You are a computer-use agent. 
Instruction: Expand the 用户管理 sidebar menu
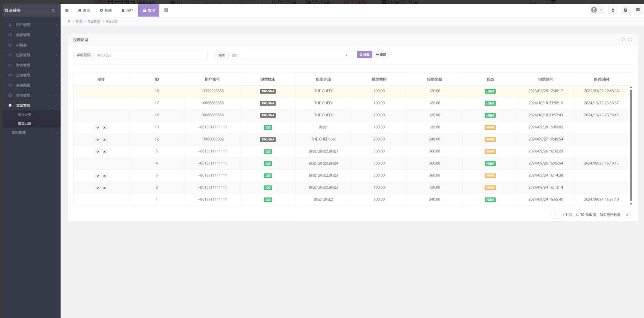click(31, 25)
